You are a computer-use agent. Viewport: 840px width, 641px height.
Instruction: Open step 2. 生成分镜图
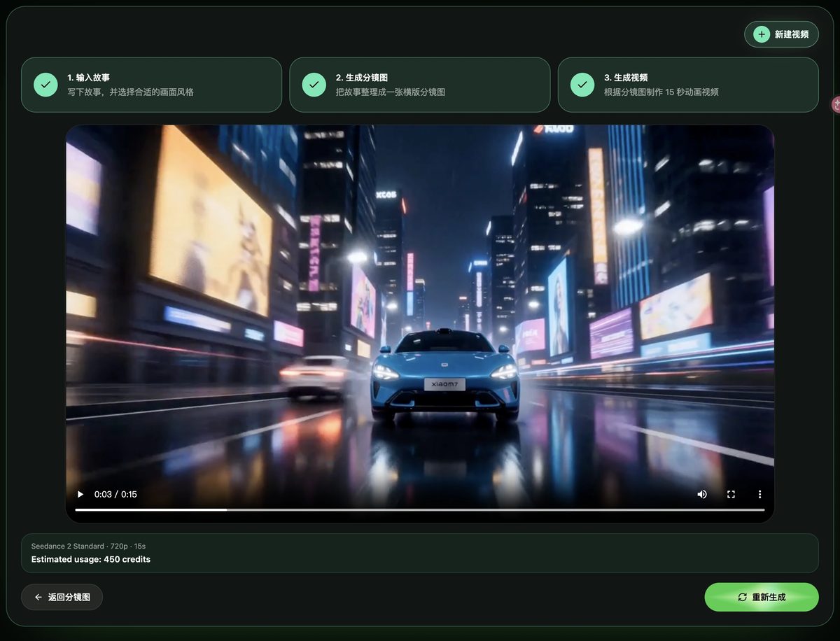click(420, 85)
